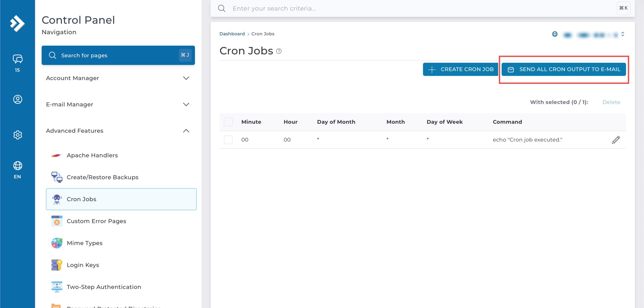Click the DirectAdmin logo at top left
This screenshot has width=644, height=308.
click(17, 24)
